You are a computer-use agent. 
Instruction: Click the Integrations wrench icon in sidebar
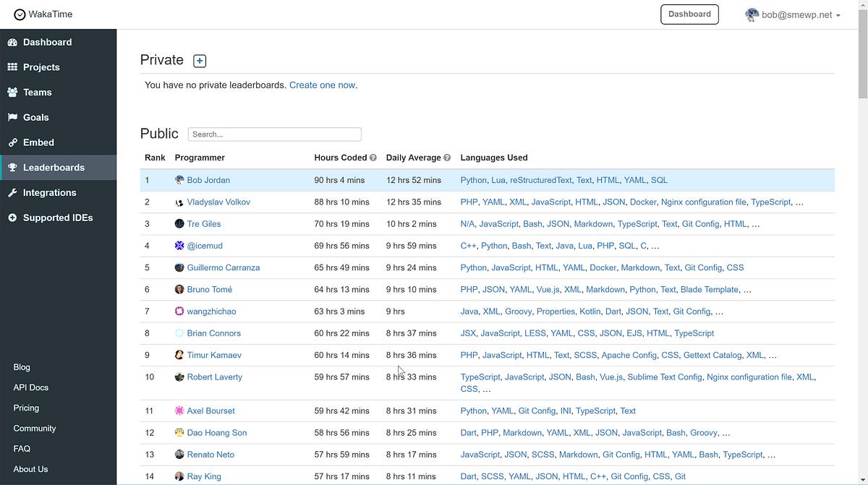pos(12,193)
